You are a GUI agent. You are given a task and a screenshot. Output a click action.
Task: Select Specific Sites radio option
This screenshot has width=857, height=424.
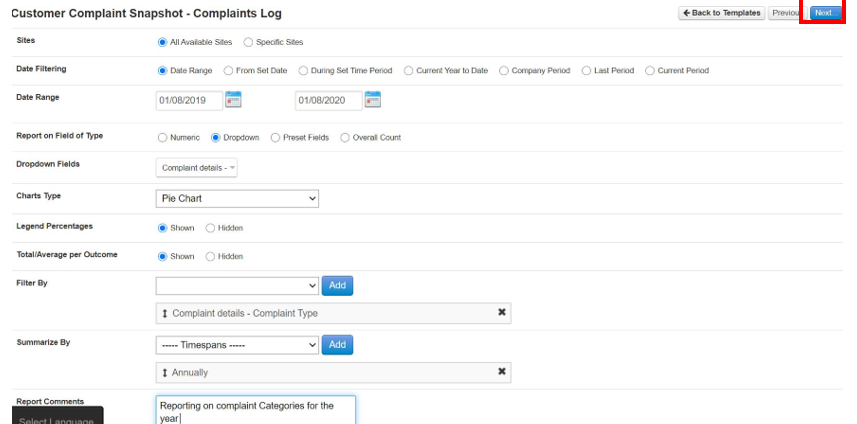click(x=248, y=42)
